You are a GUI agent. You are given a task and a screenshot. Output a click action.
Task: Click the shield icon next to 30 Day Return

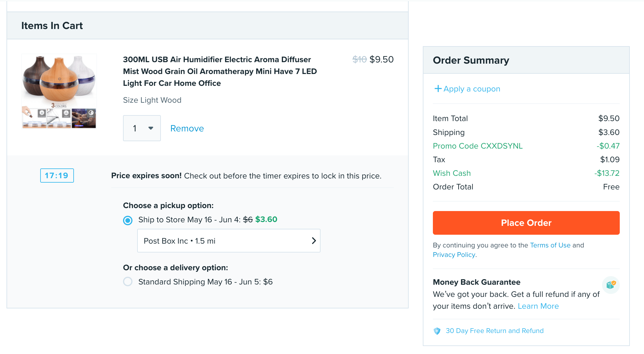pos(437,331)
